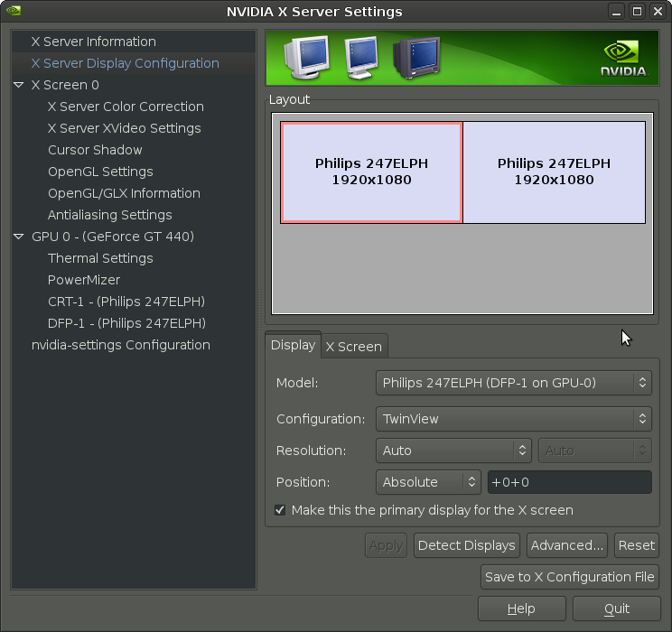The width and height of the screenshot is (672, 632).
Task: Open the Position Absolute dropdown
Action: (428, 482)
